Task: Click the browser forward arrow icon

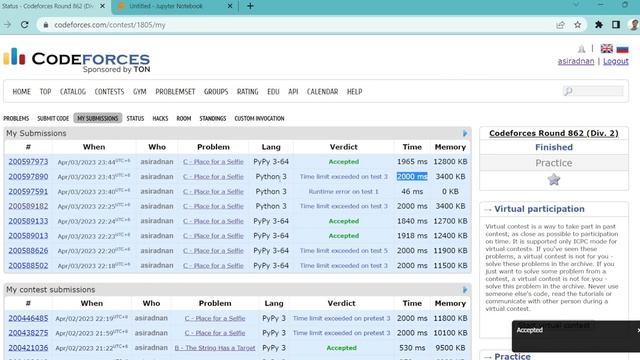Action: point(7,25)
